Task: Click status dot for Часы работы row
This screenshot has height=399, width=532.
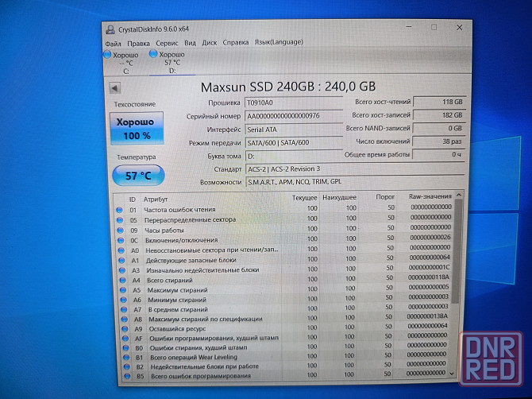Action: pyautogui.click(x=120, y=230)
